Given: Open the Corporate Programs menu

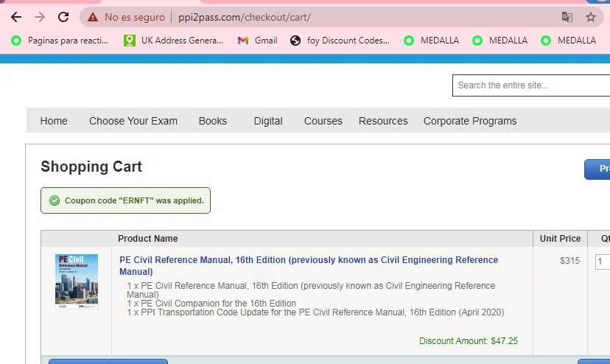Looking at the screenshot, I should coord(470,121).
